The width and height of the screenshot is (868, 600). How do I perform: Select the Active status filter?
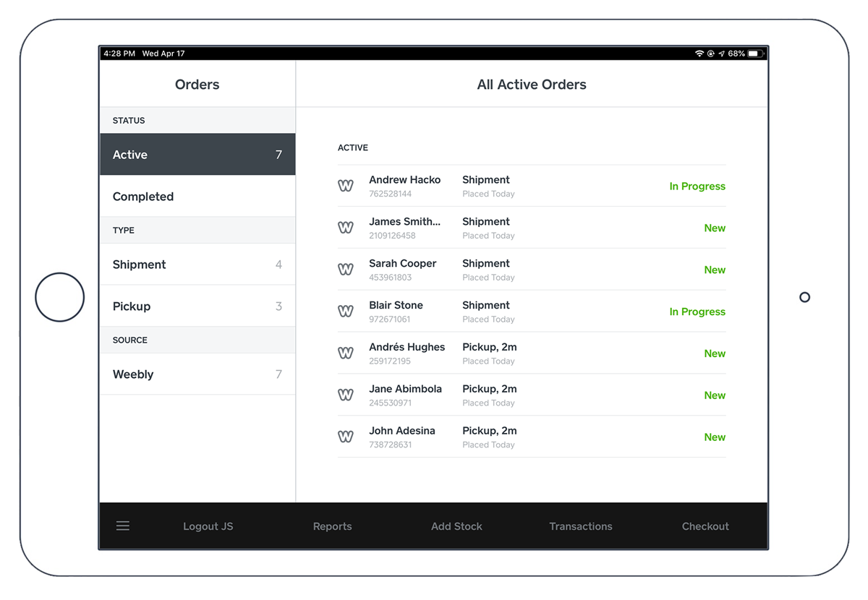coord(197,155)
